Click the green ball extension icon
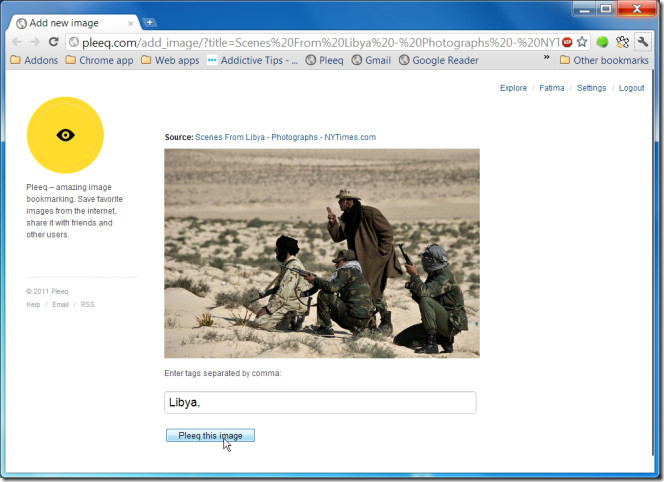The height and width of the screenshot is (482, 664). (602, 42)
